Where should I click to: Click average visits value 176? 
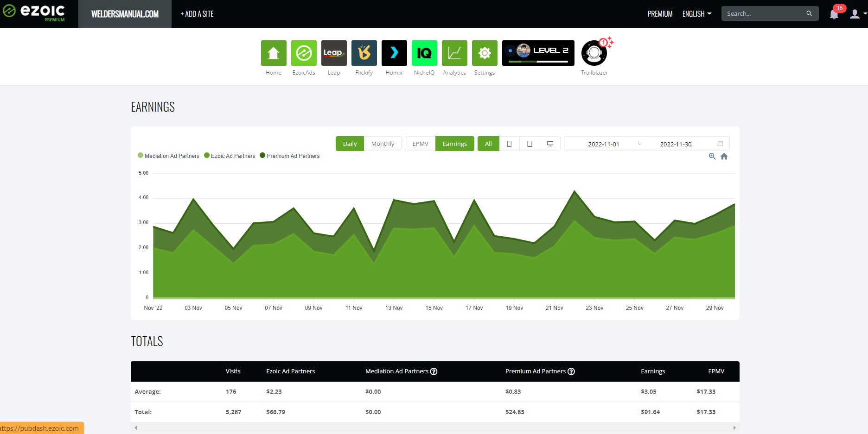(x=231, y=391)
